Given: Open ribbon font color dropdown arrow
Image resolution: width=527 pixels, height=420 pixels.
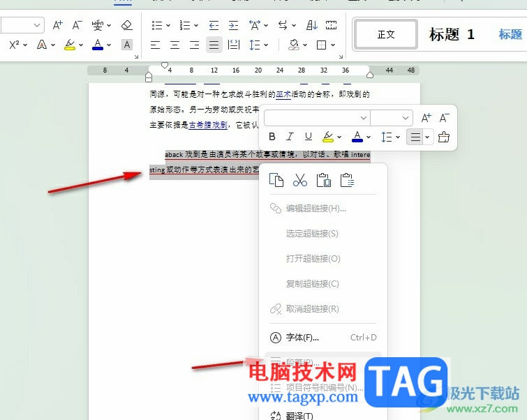Looking at the screenshot, I should (x=109, y=45).
